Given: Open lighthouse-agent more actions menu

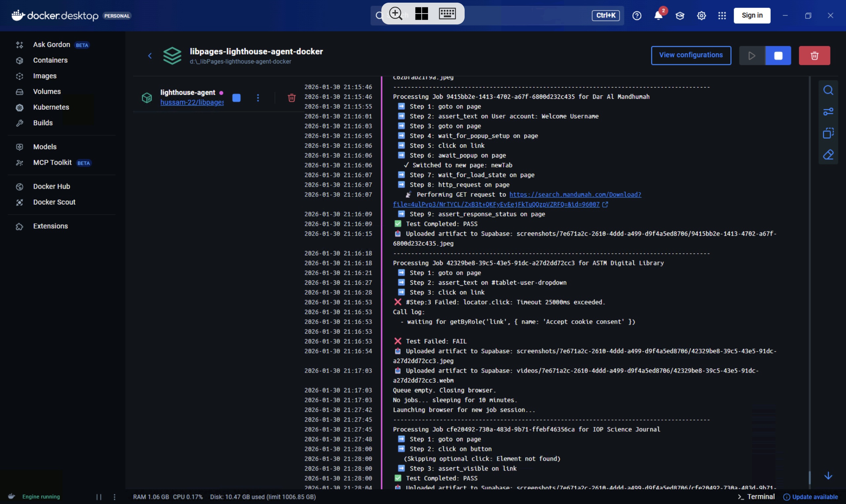Looking at the screenshot, I should [x=258, y=98].
